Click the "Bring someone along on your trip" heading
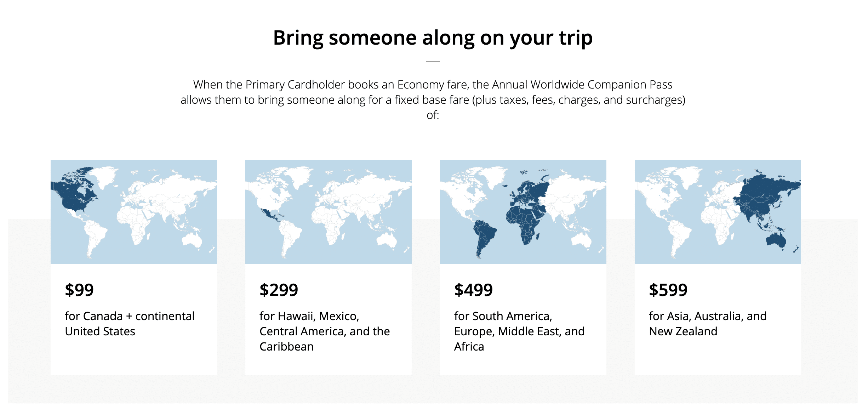This screenshot has width=868, height=415. (433, 38)
